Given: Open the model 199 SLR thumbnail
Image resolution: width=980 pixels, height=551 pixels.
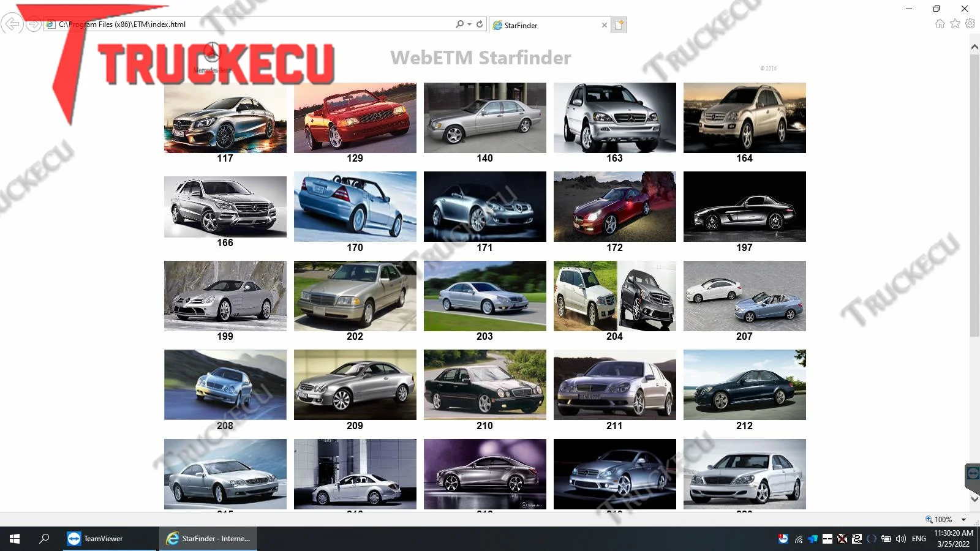Looking at the screenshot, I should tap(225, 296).
